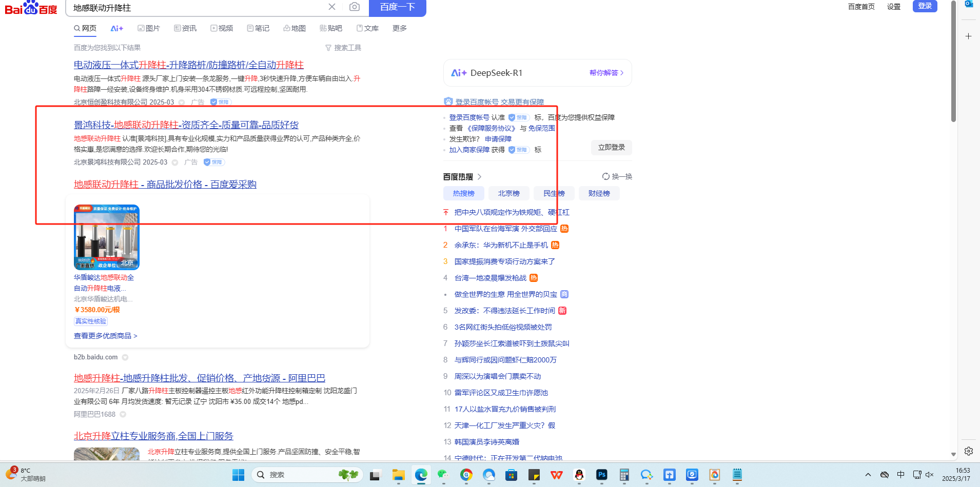Click the camera image-search icon
The height and width of the screenshot is (487, 980).
tap(354, 7)
